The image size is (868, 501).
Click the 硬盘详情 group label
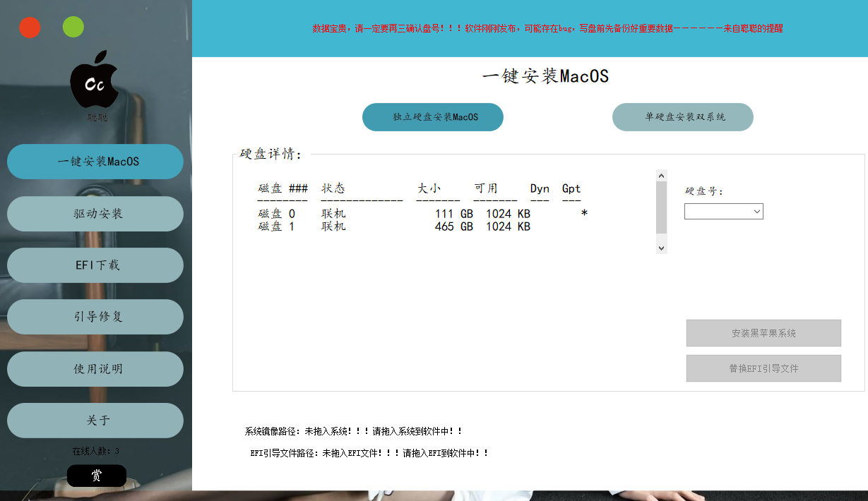click(271, 155)
